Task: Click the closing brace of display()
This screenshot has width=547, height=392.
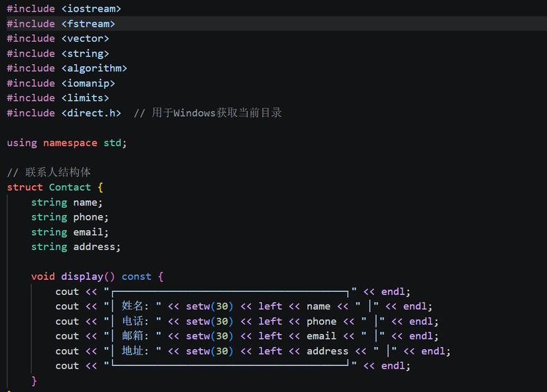Action: (34, 380)
